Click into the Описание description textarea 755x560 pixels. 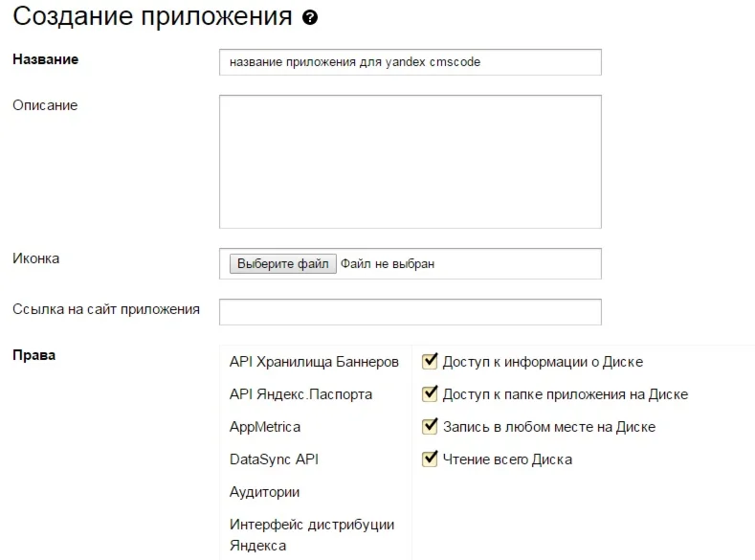(410, 161)
